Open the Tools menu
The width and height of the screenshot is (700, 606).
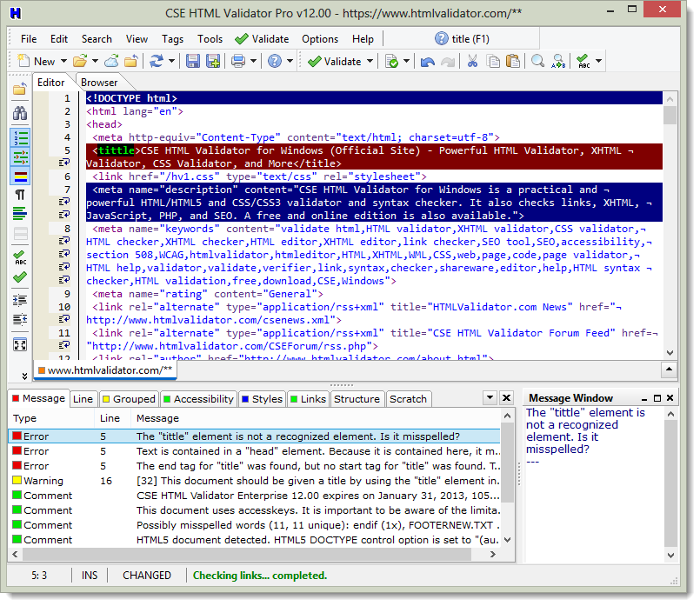tap(210, 38)
